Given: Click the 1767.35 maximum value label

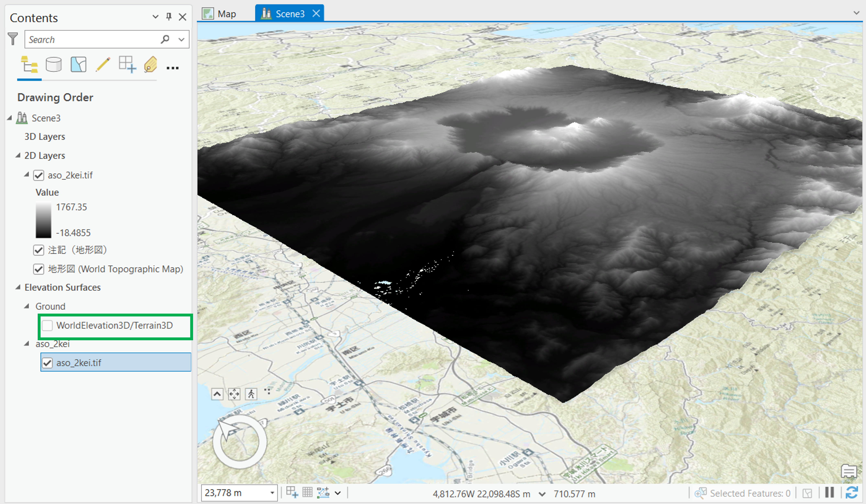Looking at the screenshot, I should pyautogui.click(x=71, y=207).
